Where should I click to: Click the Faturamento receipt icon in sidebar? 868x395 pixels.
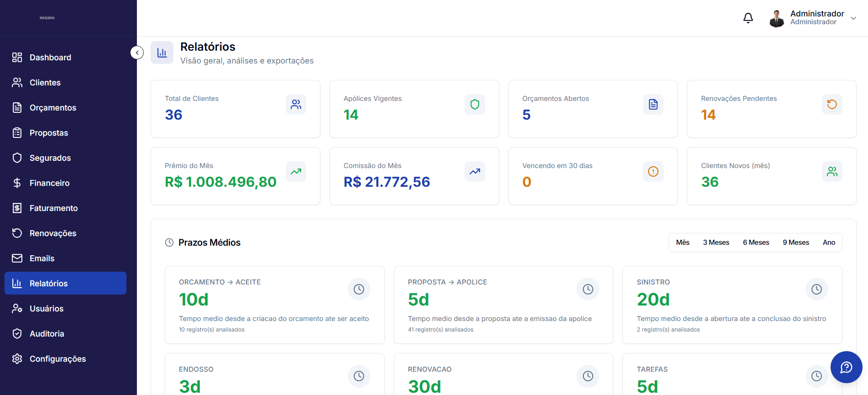click(x=17, y=208)
